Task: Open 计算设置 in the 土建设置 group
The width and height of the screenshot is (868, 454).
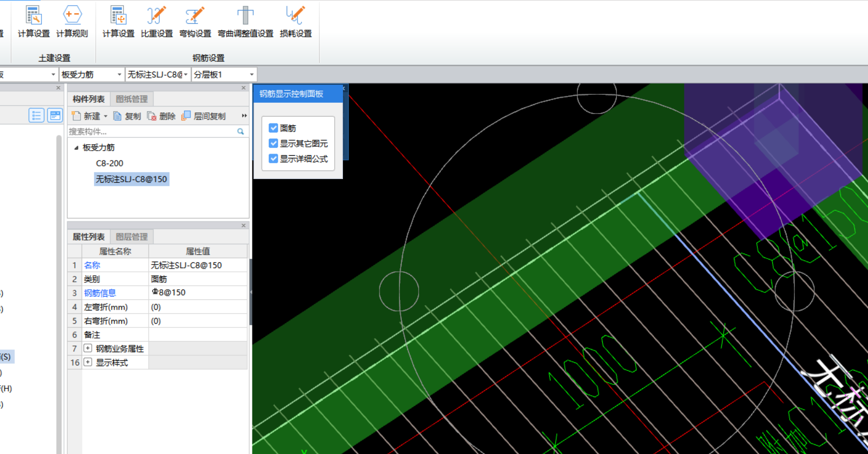Action: (33, 22)
